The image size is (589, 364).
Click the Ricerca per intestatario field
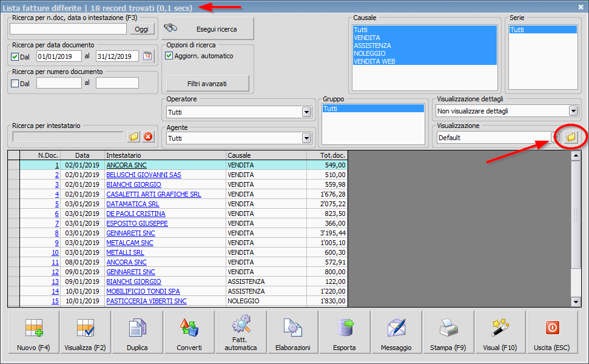(68, 136)
